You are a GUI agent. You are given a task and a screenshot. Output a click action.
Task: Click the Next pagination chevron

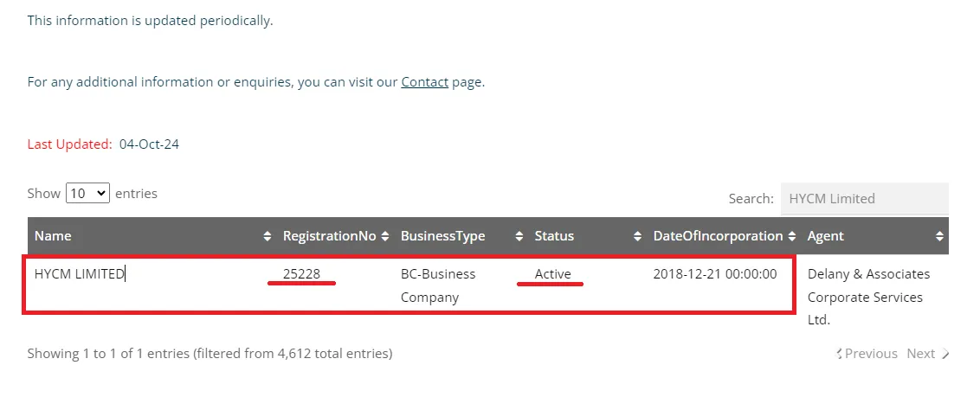point(945,354)
